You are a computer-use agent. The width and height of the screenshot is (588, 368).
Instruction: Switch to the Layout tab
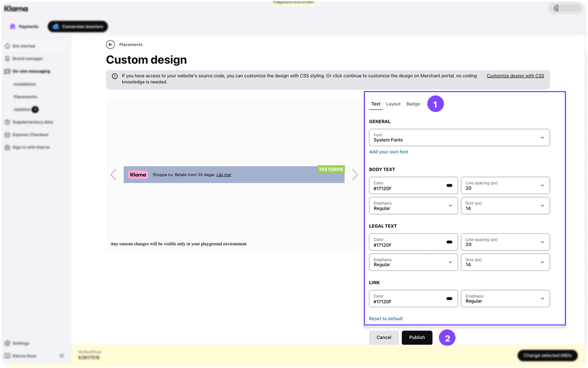pyautogui.click(x=393, y=104)
